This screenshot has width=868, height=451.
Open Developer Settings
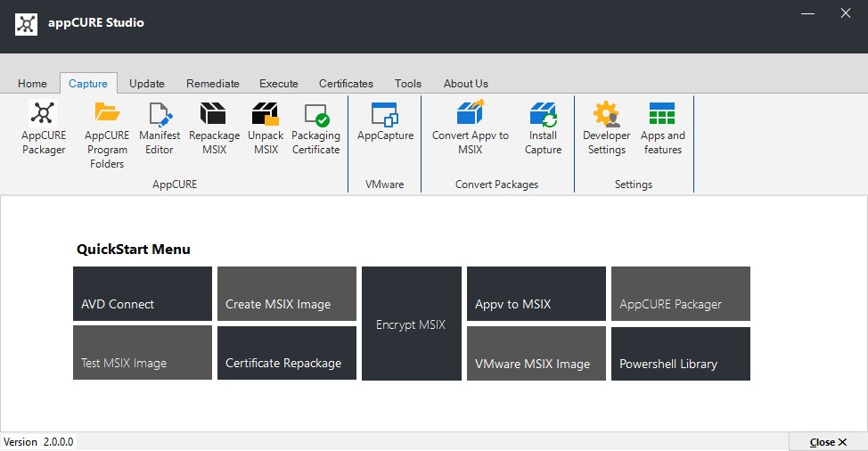[606, 127]
